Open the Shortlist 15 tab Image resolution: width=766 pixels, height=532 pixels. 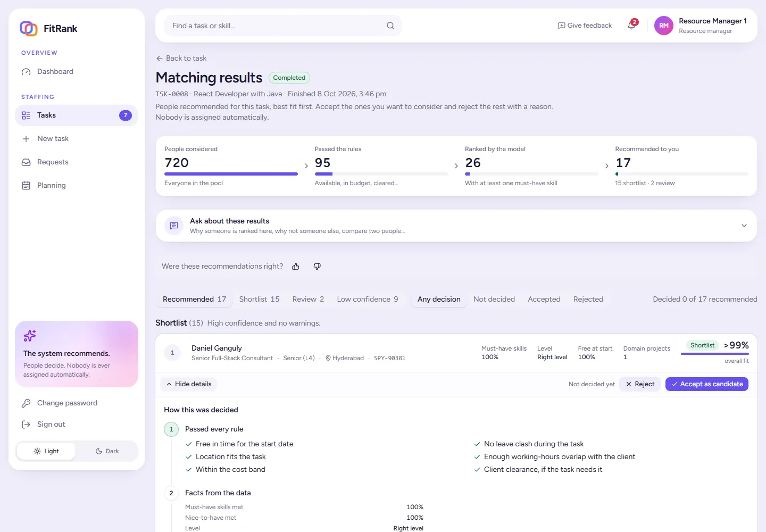(260, 300)
